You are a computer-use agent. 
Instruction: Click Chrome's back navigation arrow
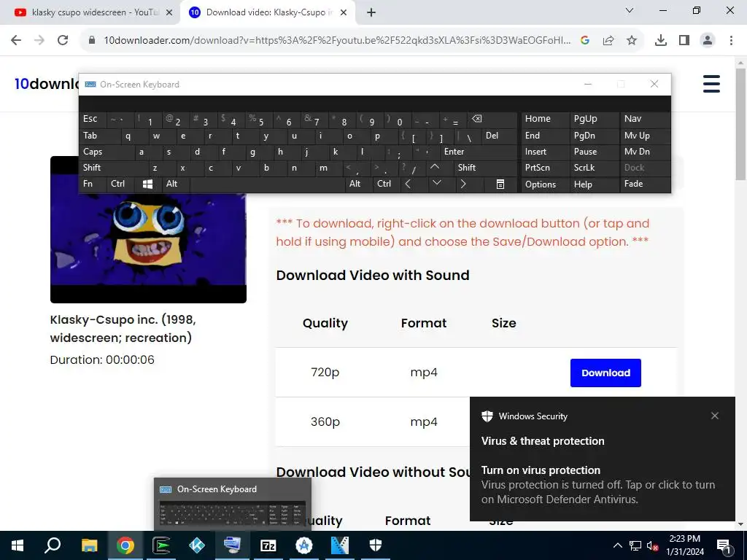tap(16, 40)
